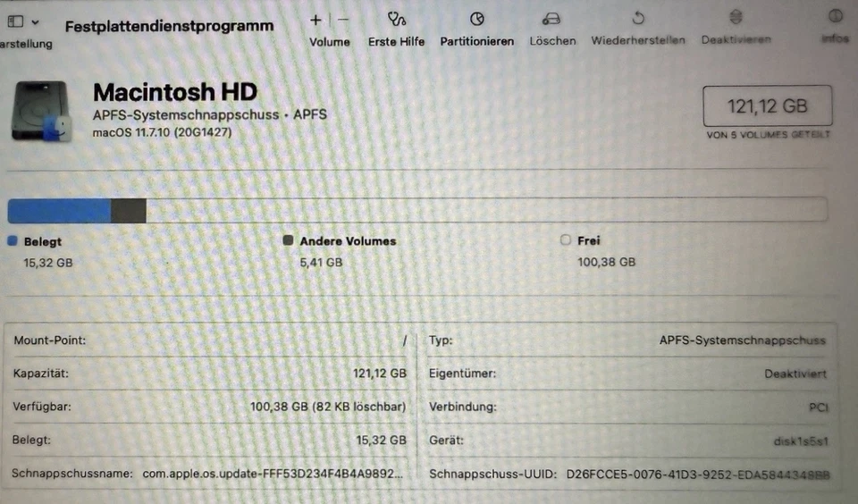
Task: Click the Kapazität row label
Action: pyautogui.click(x=41, y=374)
